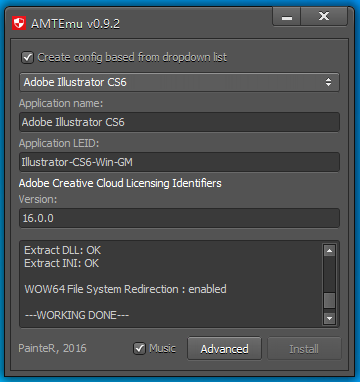Close the AMTEmu window
Viewport: 360px width, 382px height.
pyautogui.click(x=324, y=16)
